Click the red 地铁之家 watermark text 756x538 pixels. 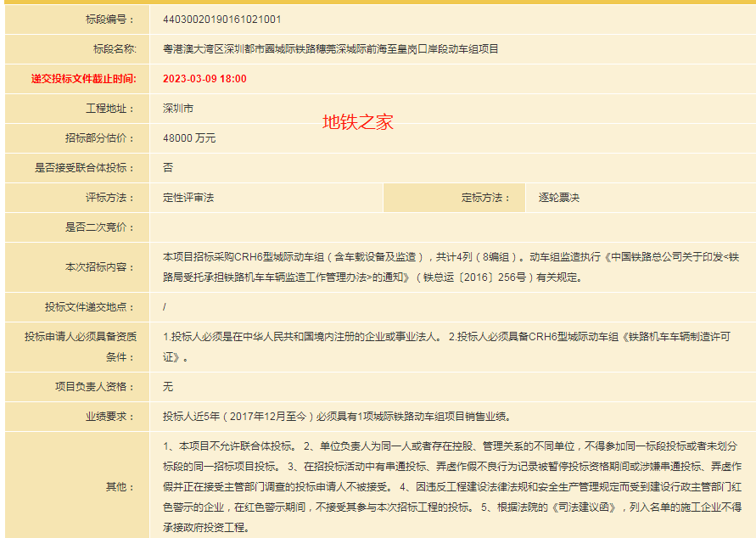coord(357,122)
